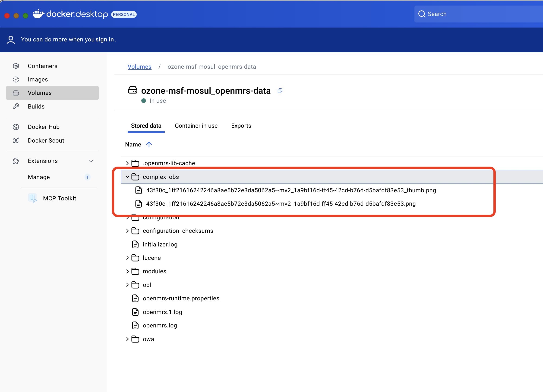The width and height of the screenshot is (543, 392).
Task: Click the Name sort ascending arrow
Action: point(149,144)
